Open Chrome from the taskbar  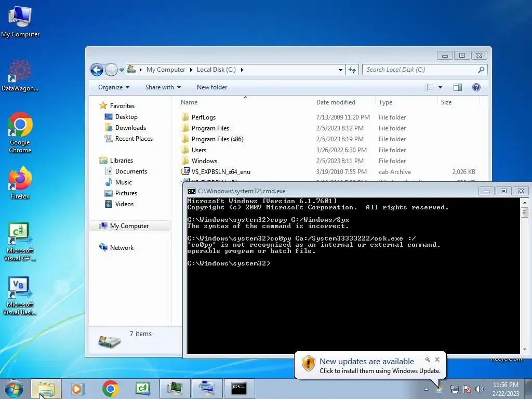[110, 389]
